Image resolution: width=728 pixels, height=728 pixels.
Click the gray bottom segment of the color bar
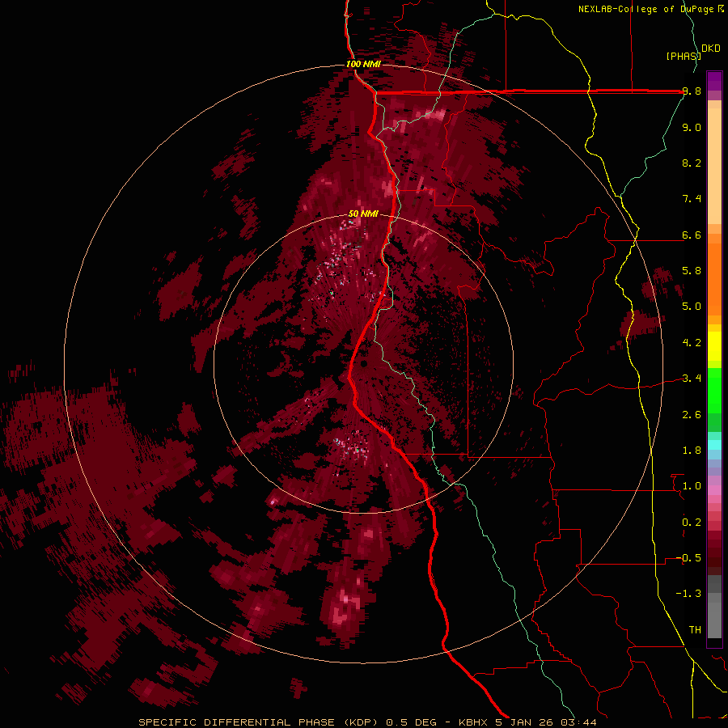click(714, 620)
